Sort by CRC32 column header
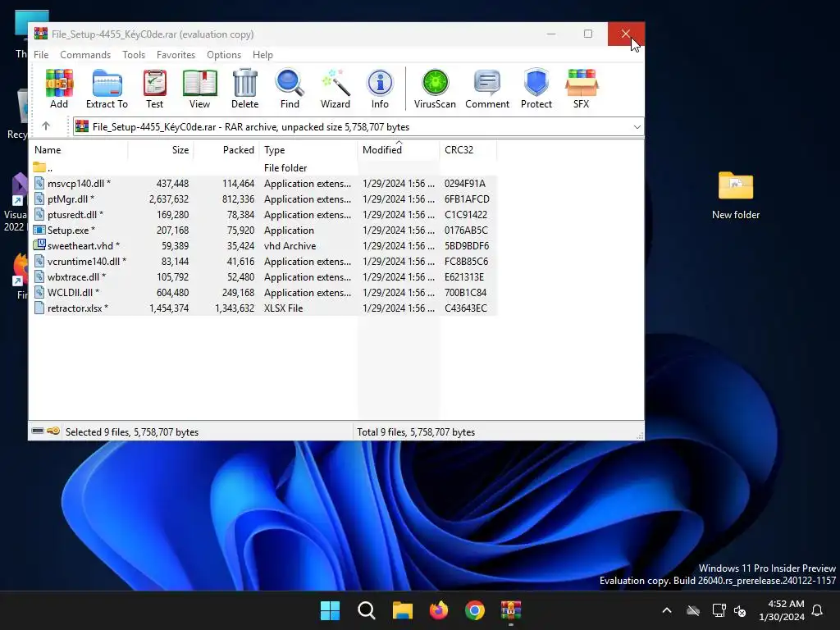Viewport: 840px width, 630px height. pos(468,150)
